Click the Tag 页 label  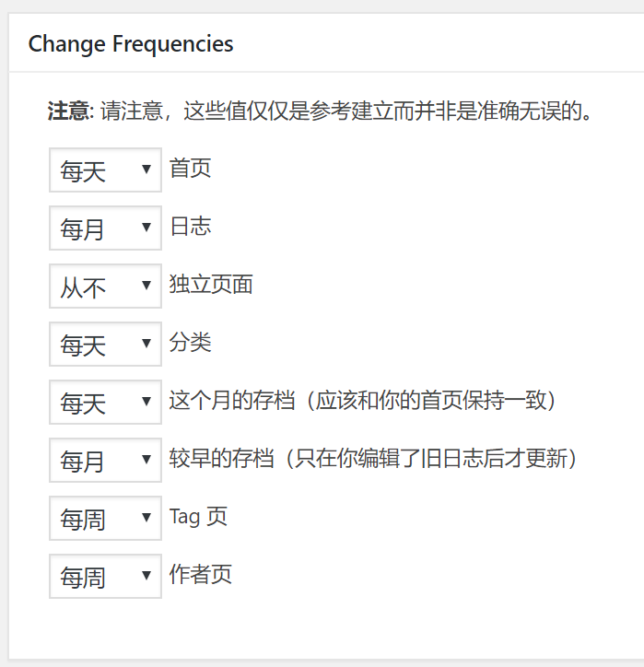[198, 517]
